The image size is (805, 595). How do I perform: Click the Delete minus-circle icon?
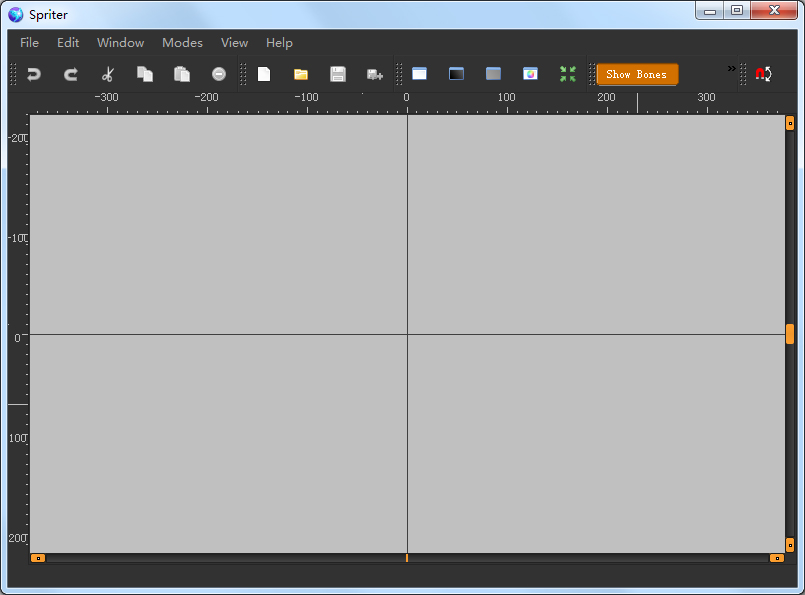pyautogui.click(x=219, y=74)
